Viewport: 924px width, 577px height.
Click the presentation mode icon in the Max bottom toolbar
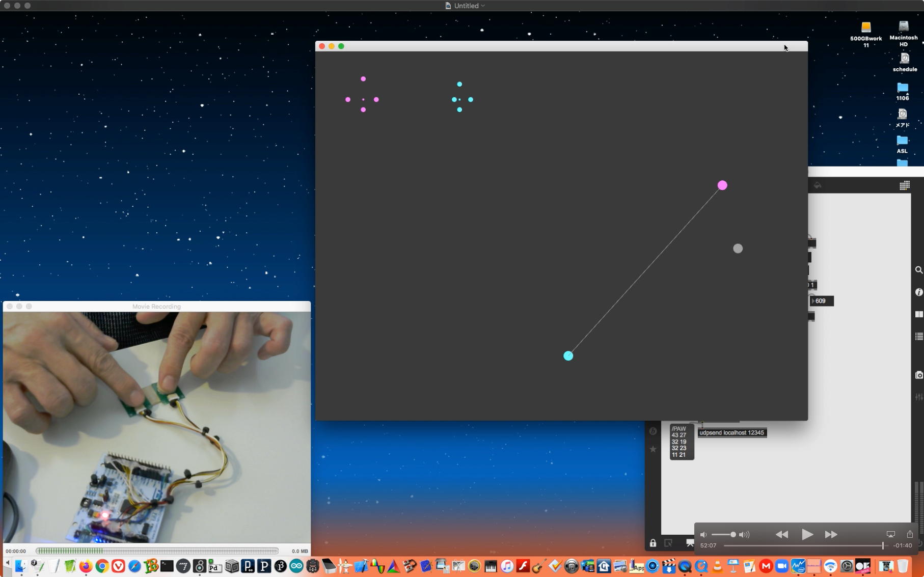coord(690,543)
